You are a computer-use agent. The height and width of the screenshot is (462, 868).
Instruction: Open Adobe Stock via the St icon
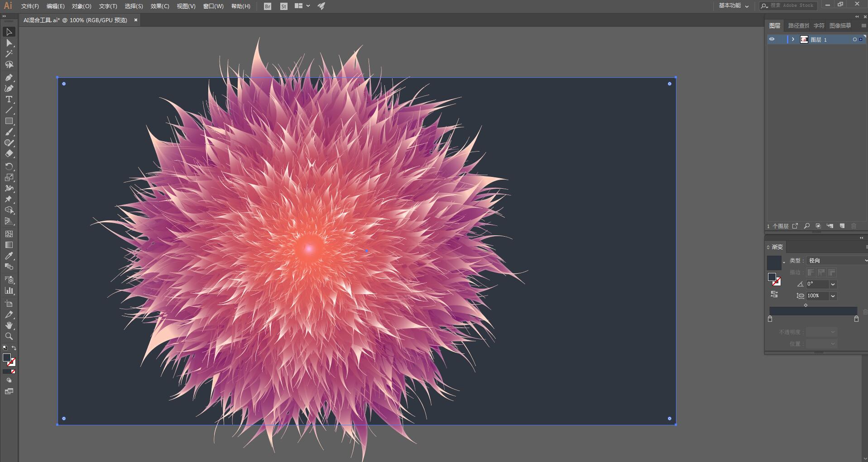pyautogui.click(x=284, y=6)
